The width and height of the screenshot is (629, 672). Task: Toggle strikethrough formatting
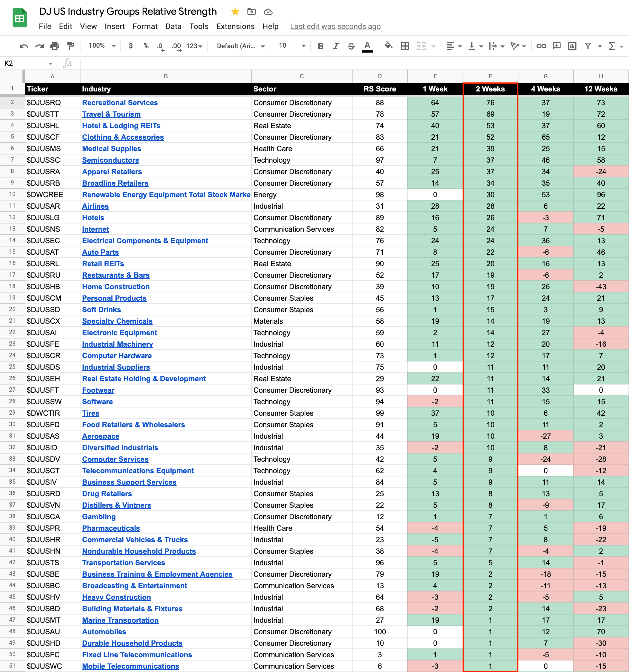click(x=351, y=46)
